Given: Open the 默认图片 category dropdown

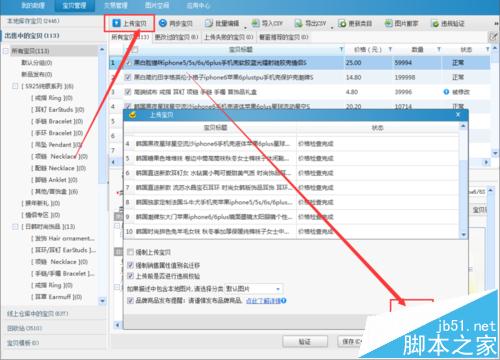Looking at the screenshot, I should point(254,288).
